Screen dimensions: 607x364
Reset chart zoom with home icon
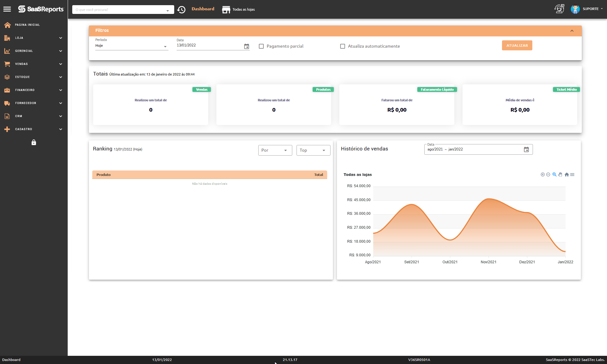point(567,174)
